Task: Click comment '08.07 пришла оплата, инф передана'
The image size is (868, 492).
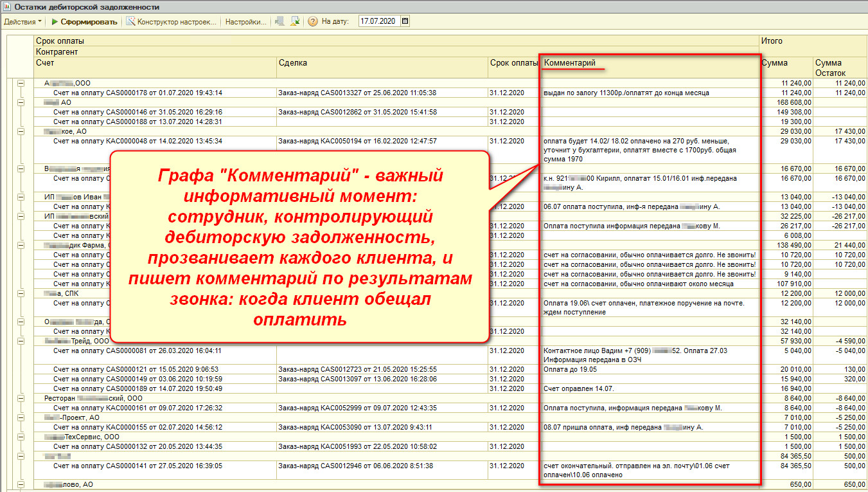Action: tap(623, 427)
